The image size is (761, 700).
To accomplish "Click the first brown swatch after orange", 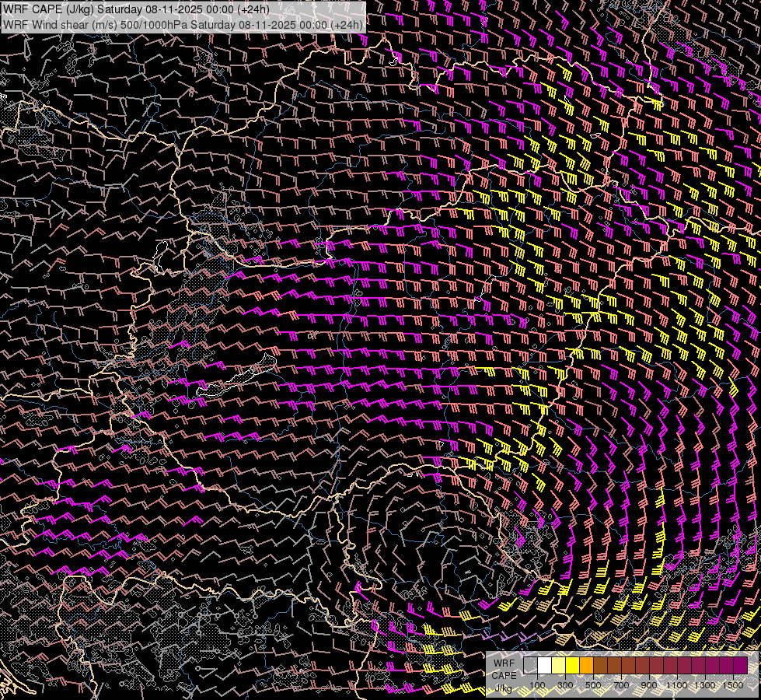I will point(600,666).
